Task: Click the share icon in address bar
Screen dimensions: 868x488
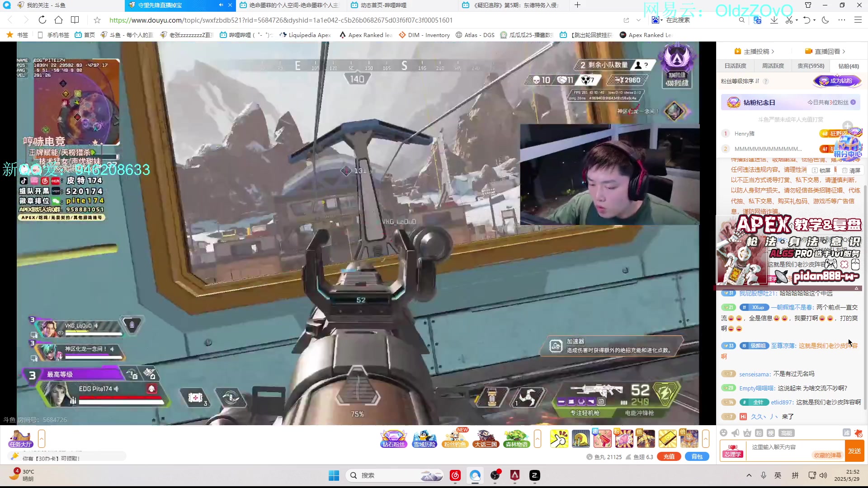Action: pos(626,20)
